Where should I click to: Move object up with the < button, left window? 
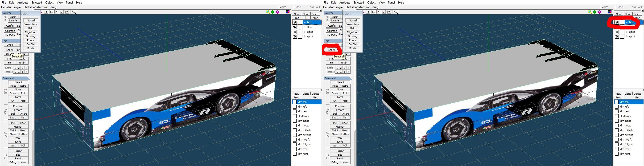pyautogui.click(x=304, y=18)
